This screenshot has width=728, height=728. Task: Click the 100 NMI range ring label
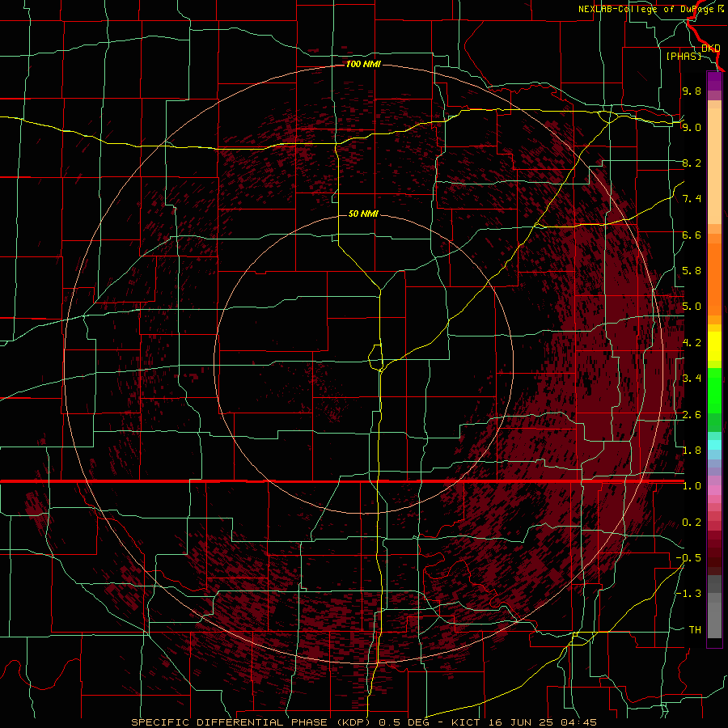363,64
